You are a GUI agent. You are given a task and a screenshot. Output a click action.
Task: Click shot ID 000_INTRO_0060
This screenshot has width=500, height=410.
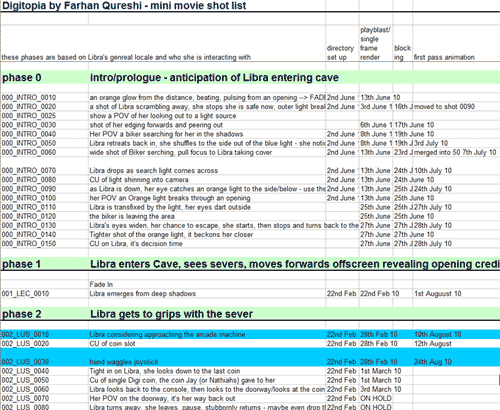[x=29, y=152]
